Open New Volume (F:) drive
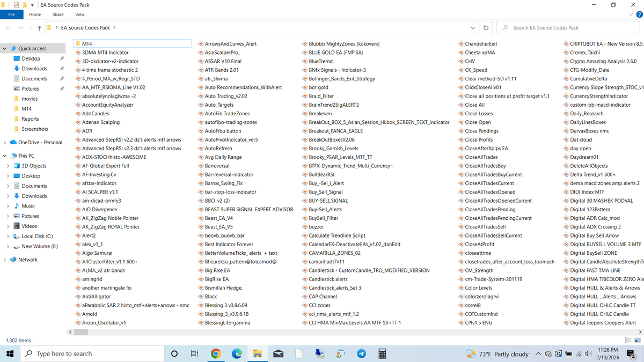Screen dimensions: 644x362 pyautogui.click(x=40, y=246)
